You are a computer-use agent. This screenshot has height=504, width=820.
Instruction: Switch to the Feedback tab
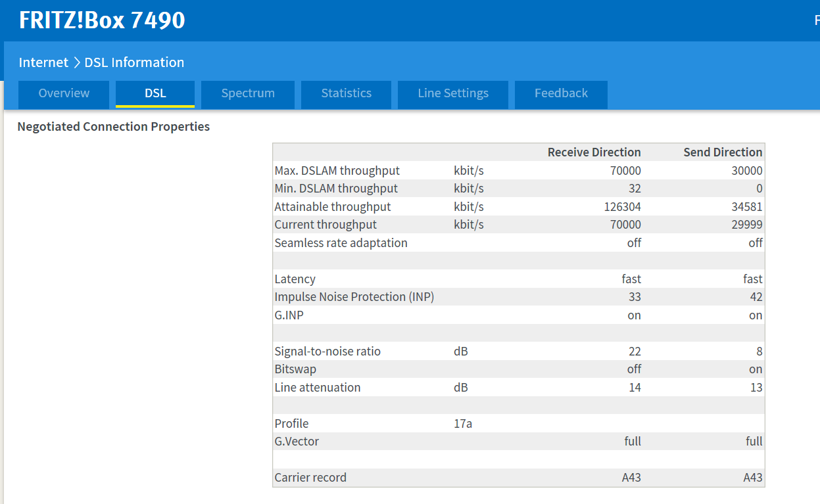(561, 93)
